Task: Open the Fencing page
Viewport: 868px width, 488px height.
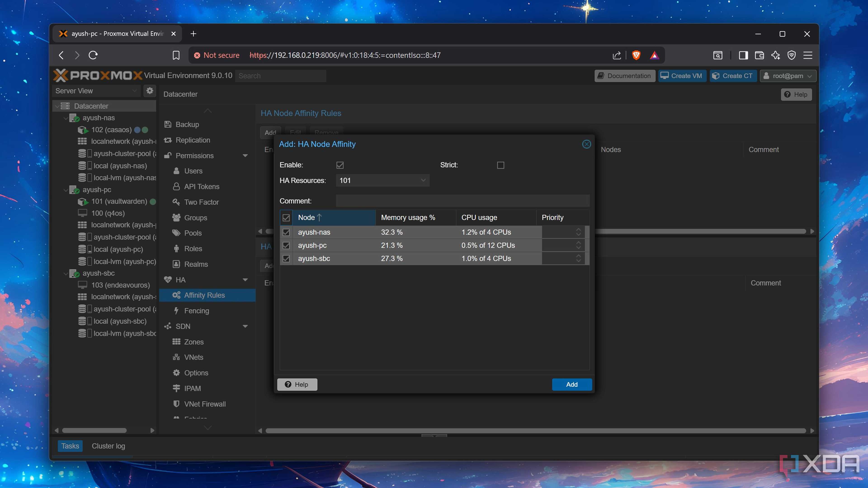Action: [196, 310]
